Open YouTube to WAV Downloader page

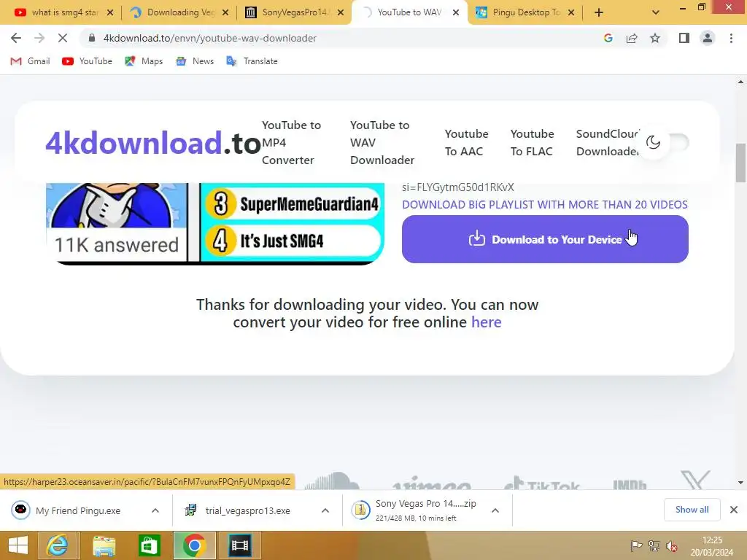[x=382, y=142]
